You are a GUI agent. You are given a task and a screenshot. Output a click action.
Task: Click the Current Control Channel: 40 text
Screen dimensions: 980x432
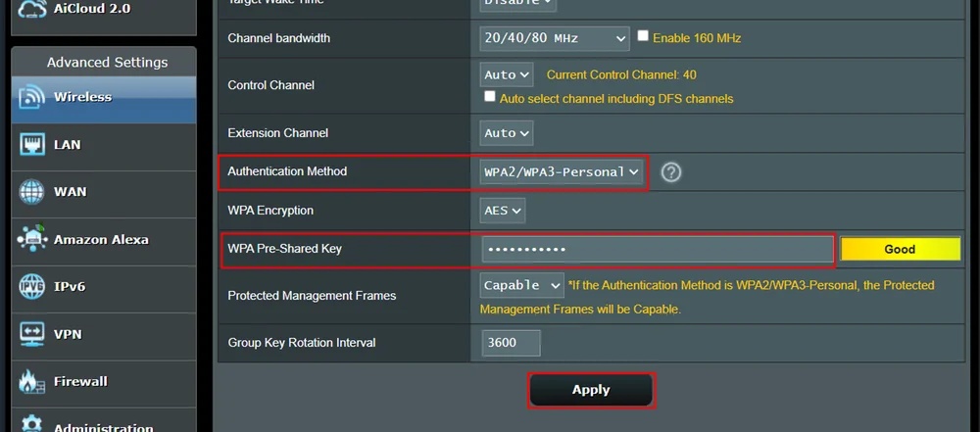621,75
